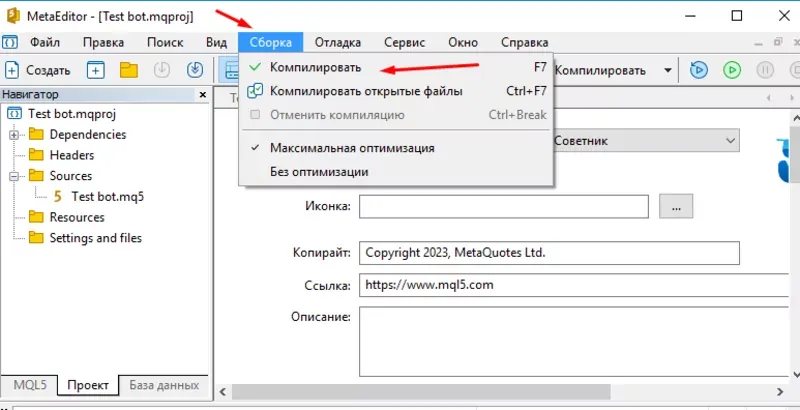This screenshot has width=800, height=410.
Task: Click the Headers folder icon
Action: tap(36, 155)
